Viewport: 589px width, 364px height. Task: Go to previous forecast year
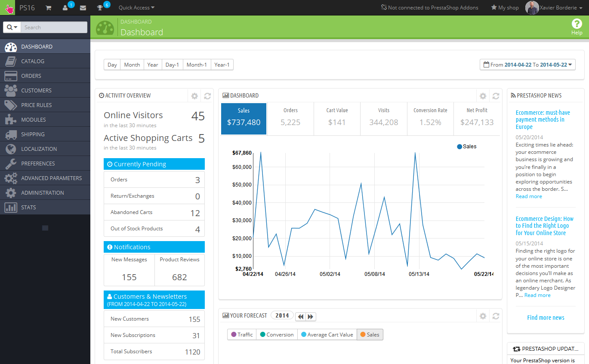(x=300, y=316)
